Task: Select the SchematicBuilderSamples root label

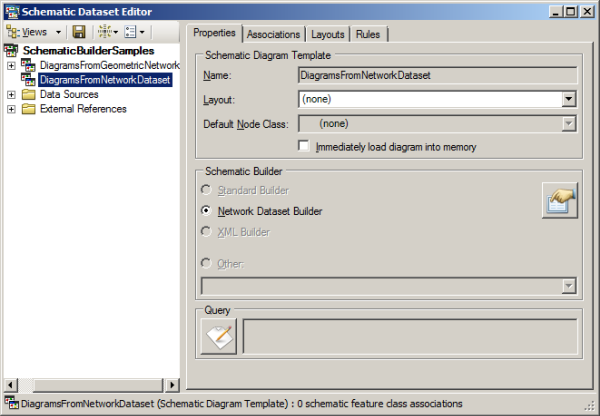Action: [88, 51]
